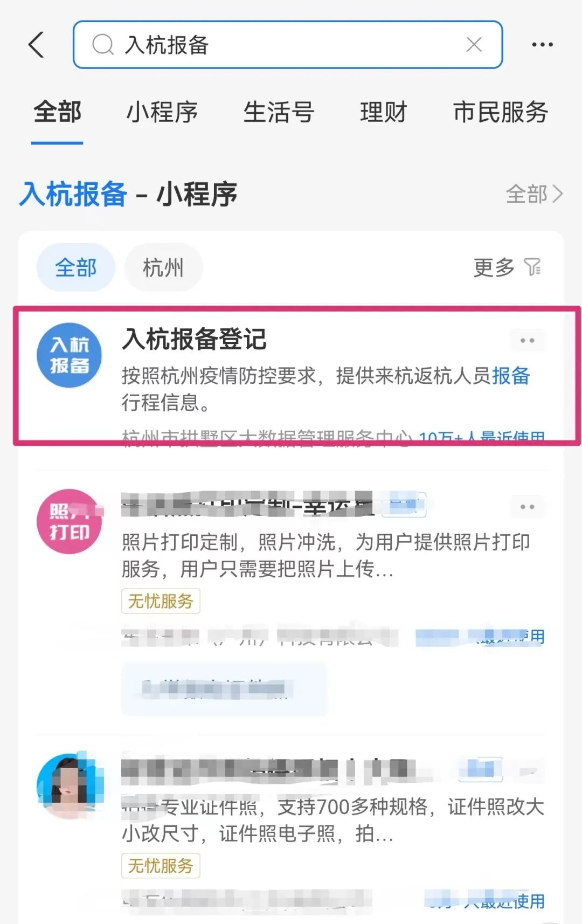The image size is (582, 924).
Task: Open the 市民服务 tab
Action: tap(501, 112)
